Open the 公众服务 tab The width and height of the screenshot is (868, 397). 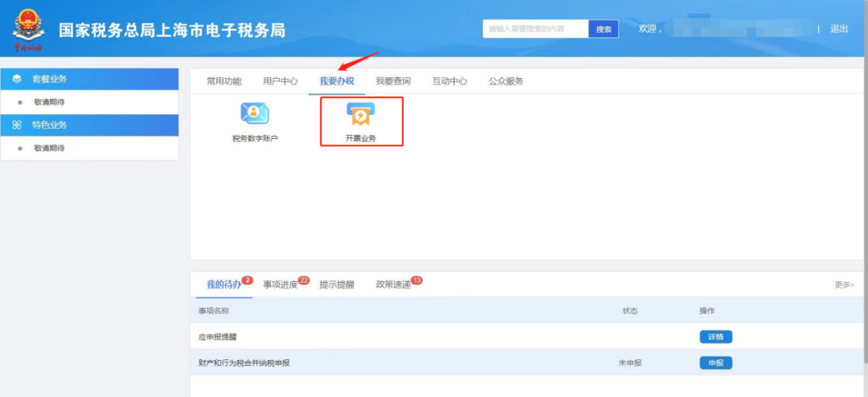(x=506, y=81)
